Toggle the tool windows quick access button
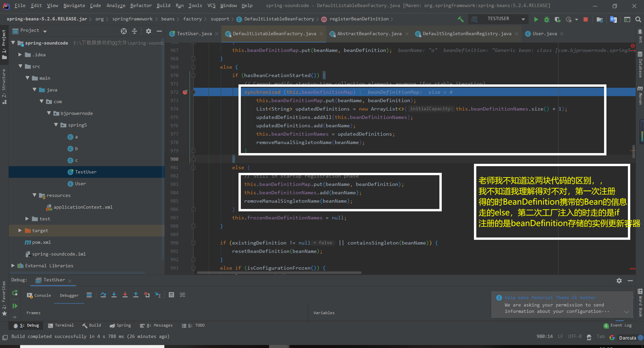 pos(5,337)
